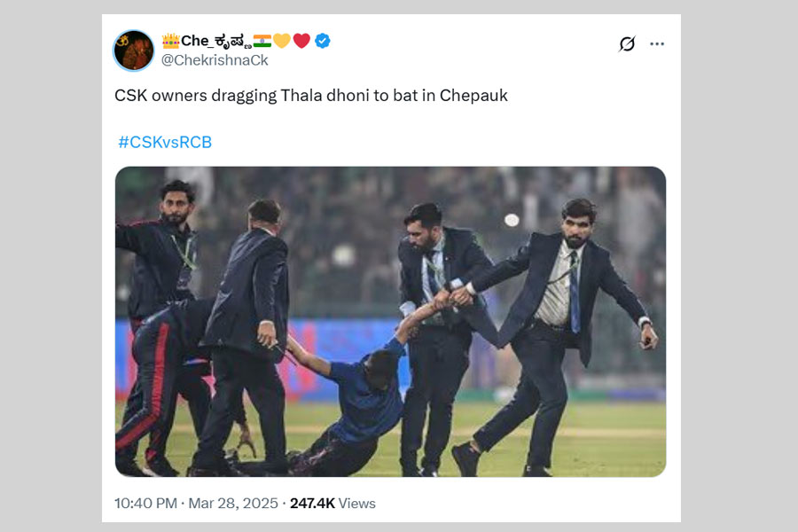Click the 247.4K view count
The width and height of the screenshot is (798, 532).
click(x=312, y=504)
